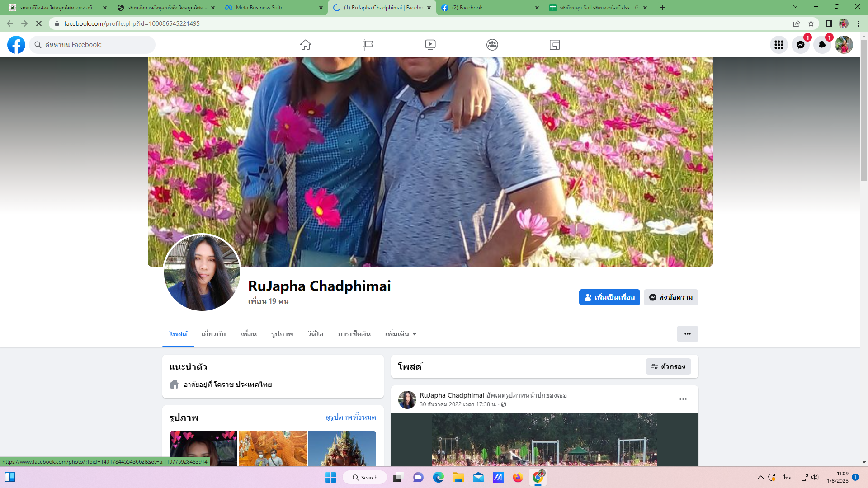Viewport: 868px width, 488px height.
Task: Open the notifications bell icon
Action: [822, 45]
